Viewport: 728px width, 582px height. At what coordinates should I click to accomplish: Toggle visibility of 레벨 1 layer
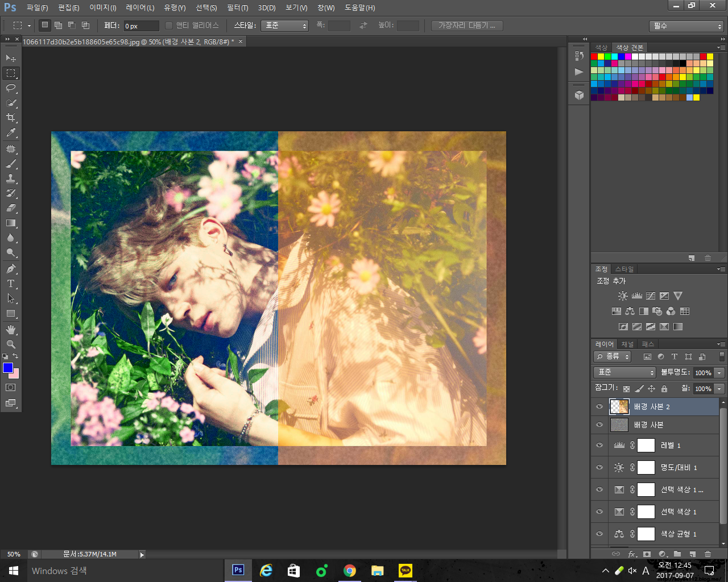click(x=599, y=446)
